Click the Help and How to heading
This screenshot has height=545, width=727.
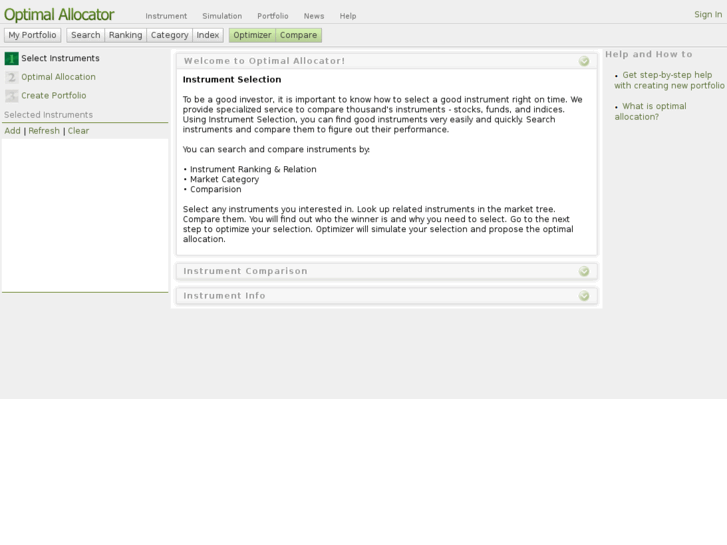click(x=649, y=54)
